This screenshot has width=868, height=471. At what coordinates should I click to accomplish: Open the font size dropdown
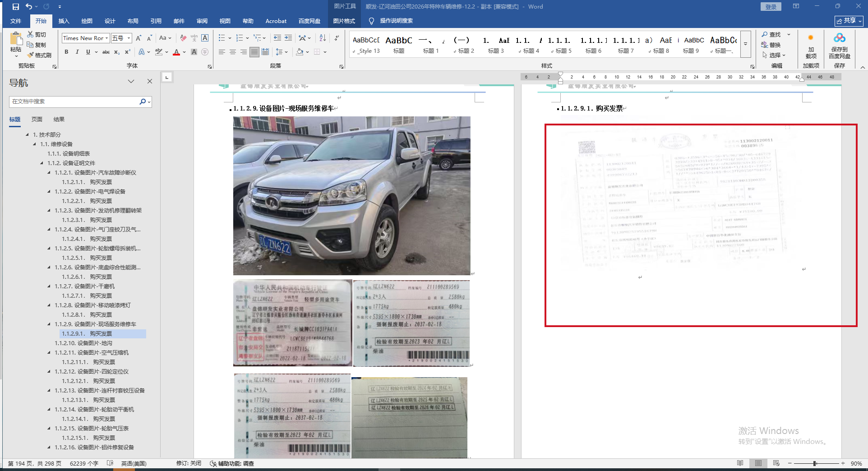(129, 38)
